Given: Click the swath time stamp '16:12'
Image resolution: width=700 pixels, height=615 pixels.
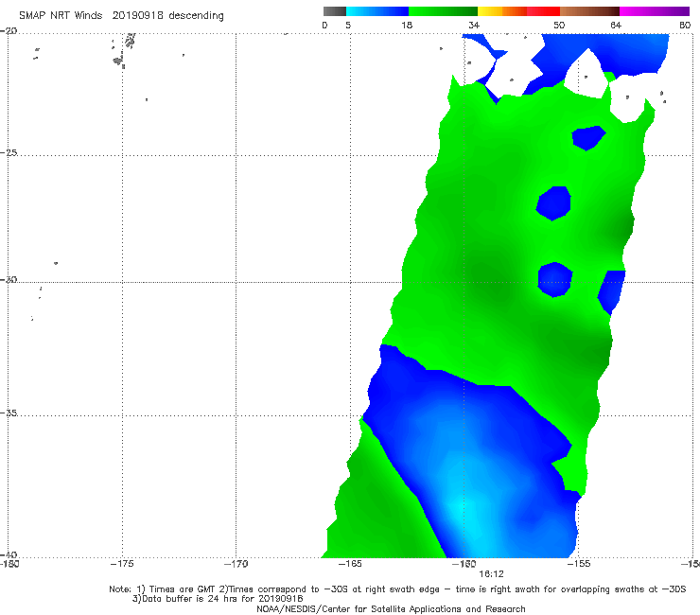Looking at the screenshot, I should point(492,574).
